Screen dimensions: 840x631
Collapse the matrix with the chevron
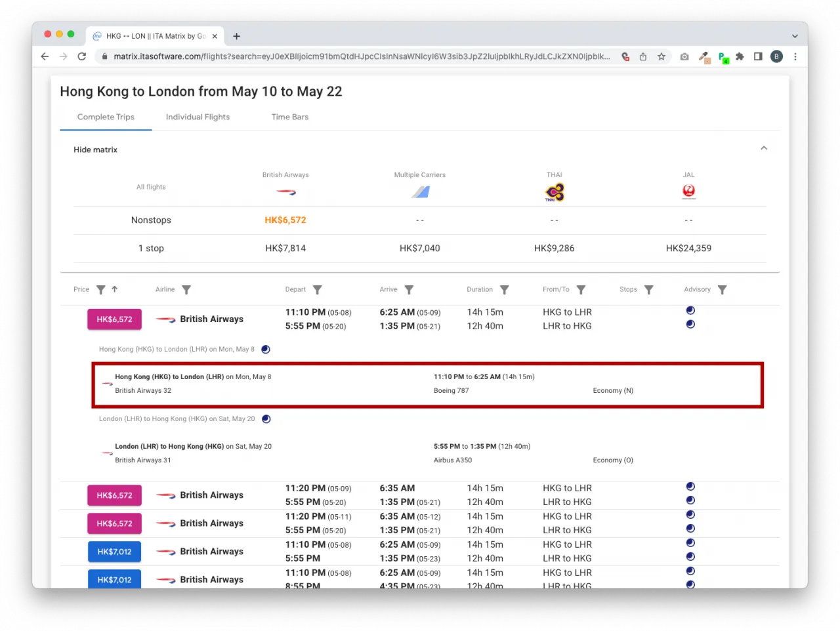[764, 148]
